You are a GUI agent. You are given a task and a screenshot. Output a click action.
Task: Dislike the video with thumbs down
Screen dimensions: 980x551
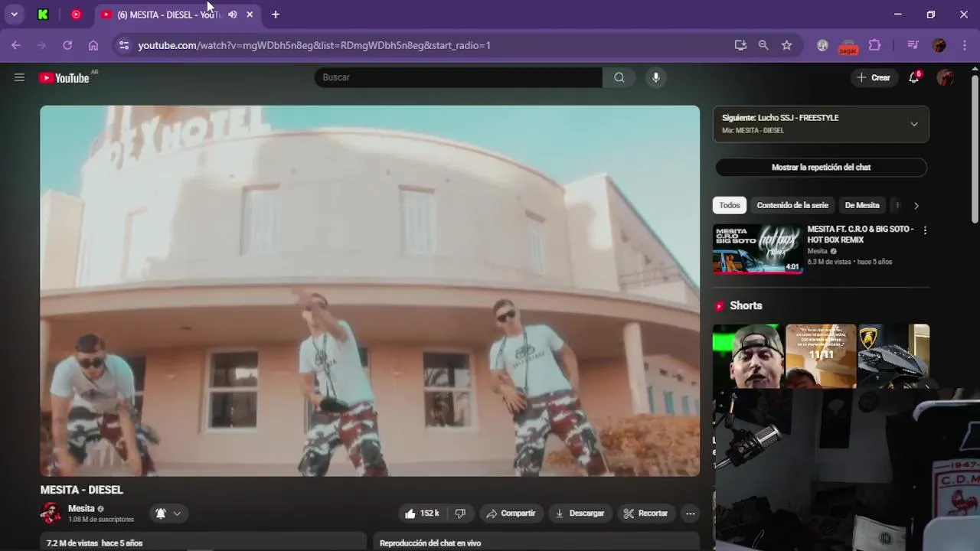pyautogui.click(x=460, y=514)
